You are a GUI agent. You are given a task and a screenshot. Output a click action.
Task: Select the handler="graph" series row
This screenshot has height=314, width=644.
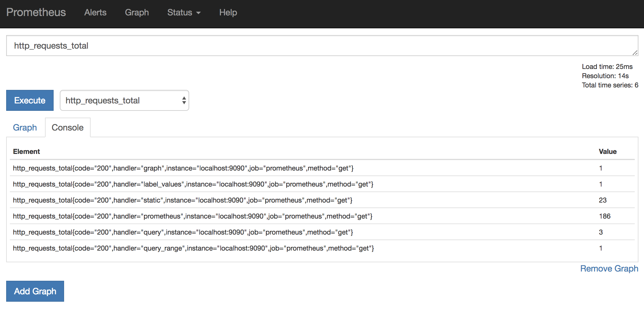[322, 168]
